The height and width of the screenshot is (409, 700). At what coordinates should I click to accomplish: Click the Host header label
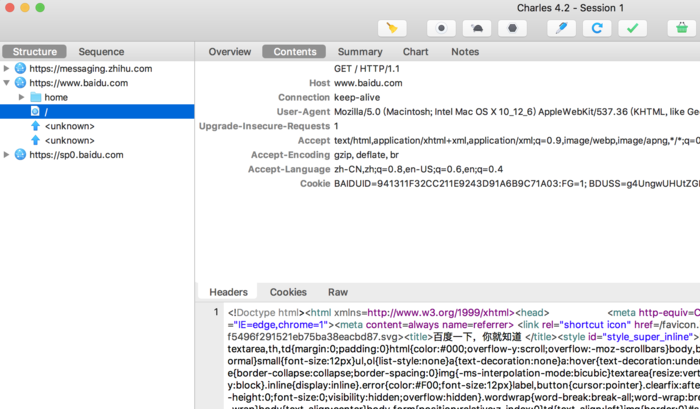(319, 83)
